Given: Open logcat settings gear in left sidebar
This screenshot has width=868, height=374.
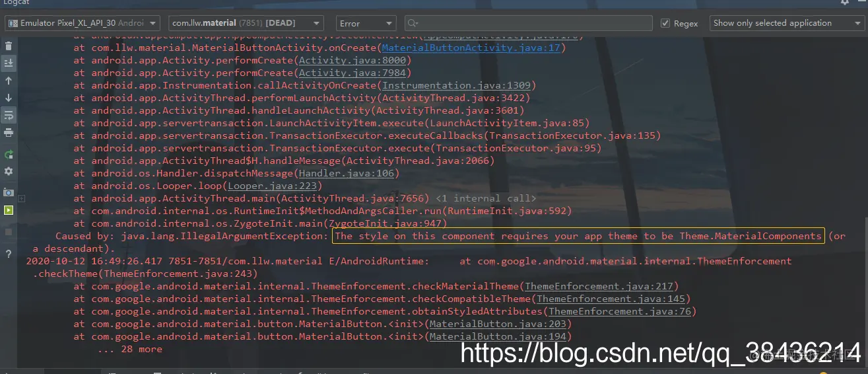Looking at the screenshot, I should tap(9, 172).
